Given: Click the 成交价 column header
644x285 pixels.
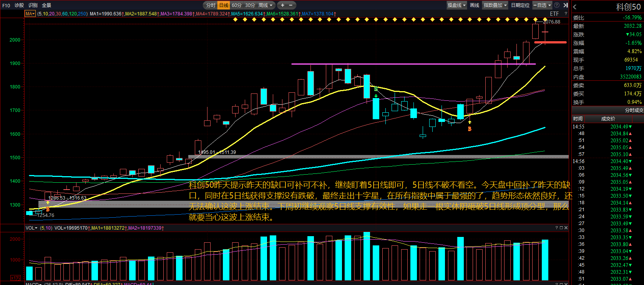Looking at the screenshot, I should (x=608, y=119).
